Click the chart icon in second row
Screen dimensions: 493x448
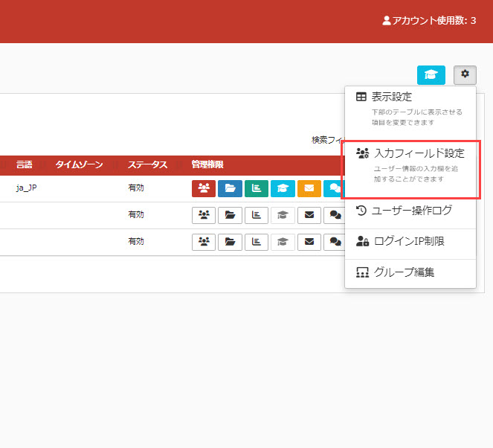pyautogui.click(x=257, y=215)
